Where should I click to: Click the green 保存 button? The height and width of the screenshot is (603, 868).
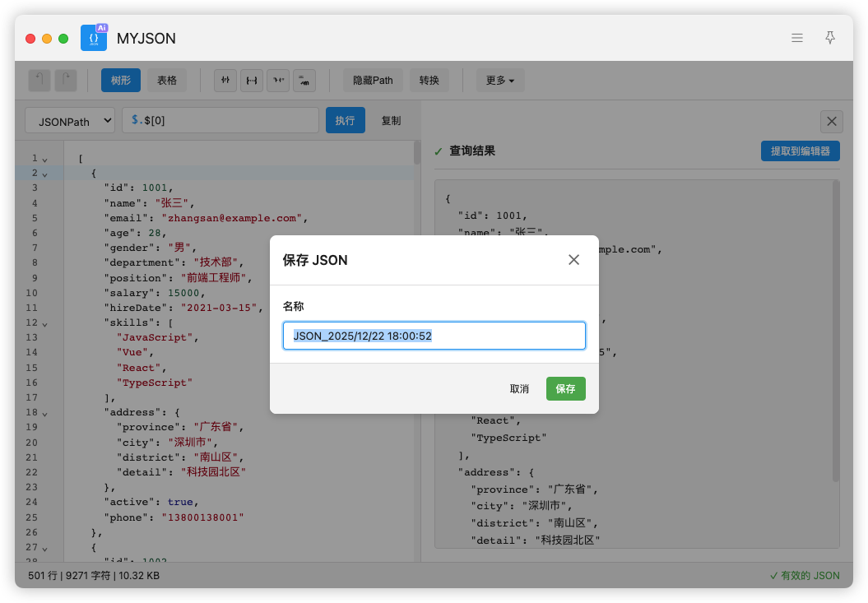coord(565,389)
